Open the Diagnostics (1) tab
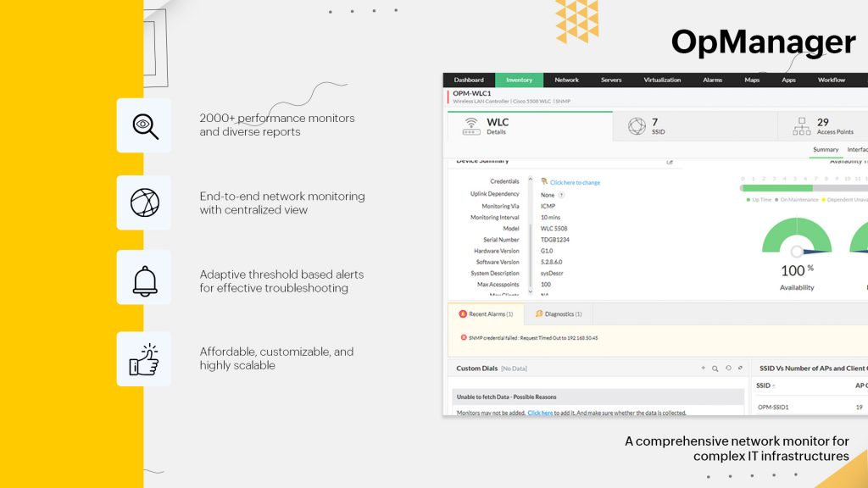Viewport: 868px width, 488px height. tap(559, 313)
